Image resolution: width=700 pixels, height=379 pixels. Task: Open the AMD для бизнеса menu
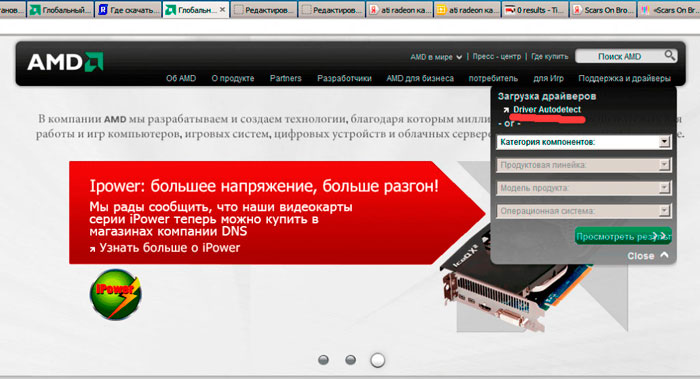420,78
